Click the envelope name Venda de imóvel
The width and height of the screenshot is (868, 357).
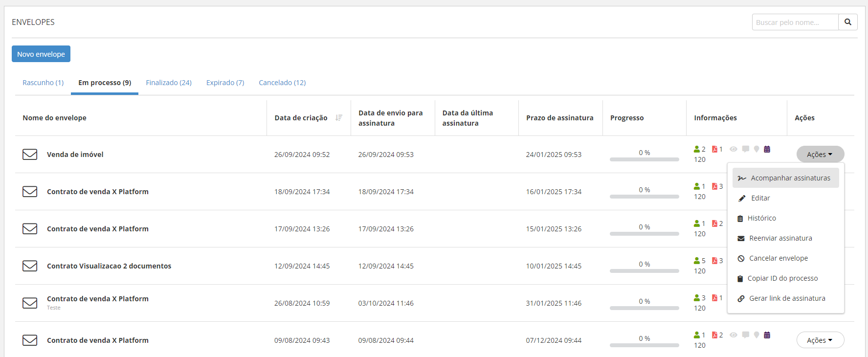[75, 155]
